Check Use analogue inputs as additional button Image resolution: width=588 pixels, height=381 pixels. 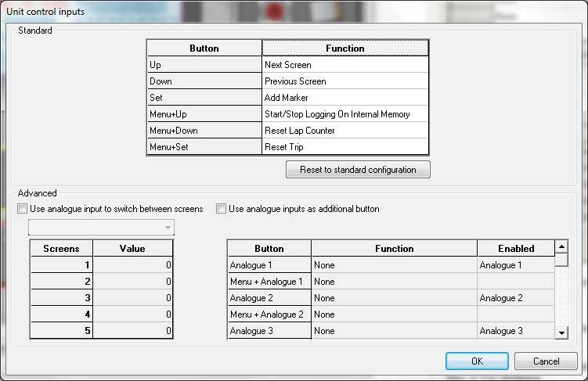222,209
